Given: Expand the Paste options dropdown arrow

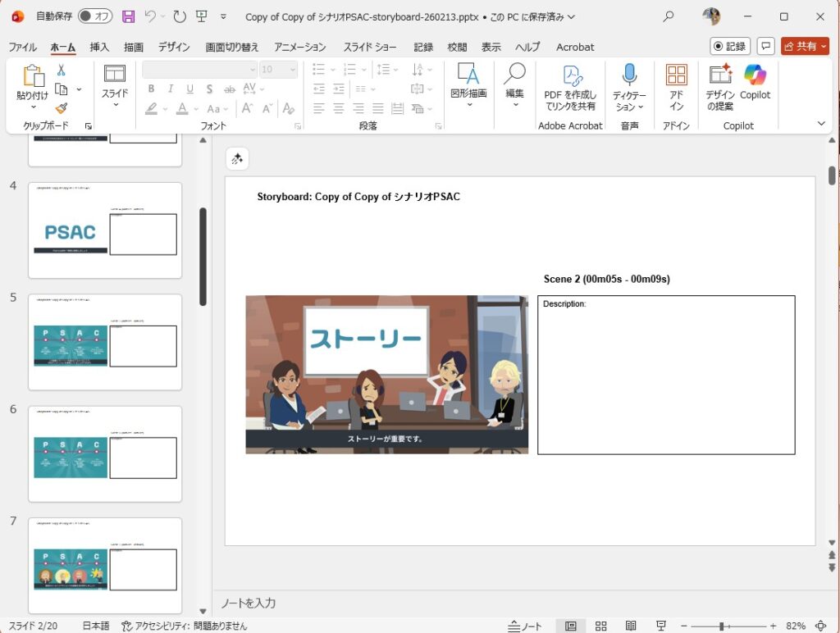Looking at the screenshot, I should (33, 107).
